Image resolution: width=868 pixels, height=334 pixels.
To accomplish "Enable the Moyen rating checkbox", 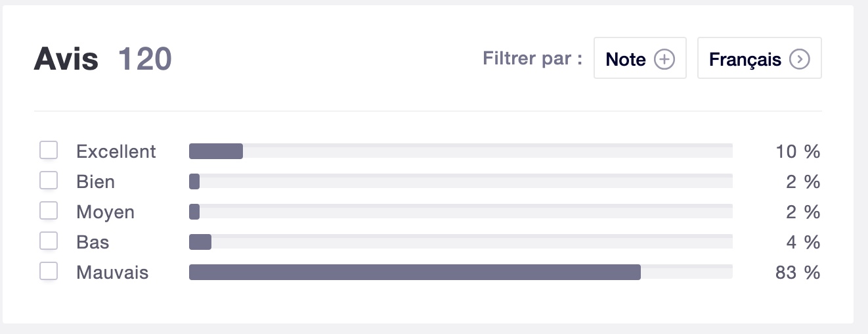I will coord(49,211).
